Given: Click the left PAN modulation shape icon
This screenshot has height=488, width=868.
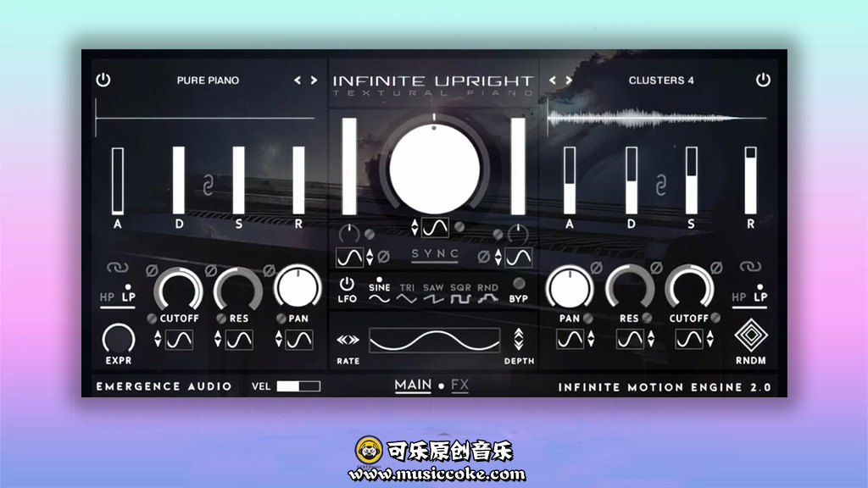Looking at the screenshot, I should 299,340.
